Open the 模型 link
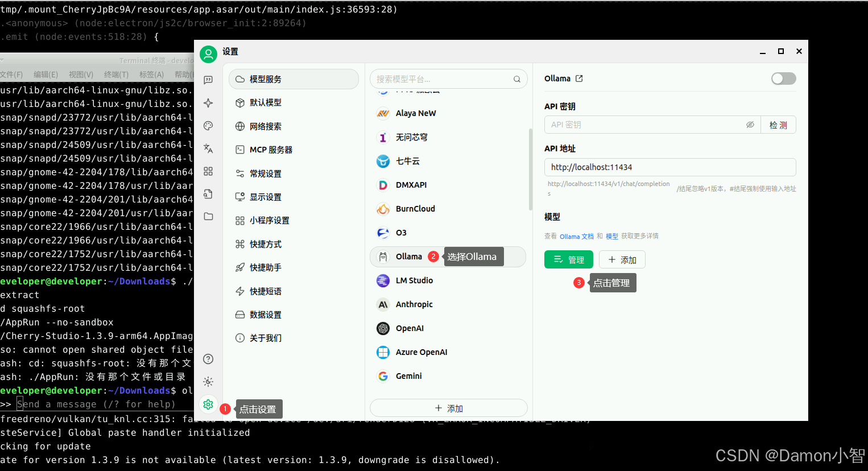Image resolution: width=868 pixels, height=471 pixels. [612, 236]
